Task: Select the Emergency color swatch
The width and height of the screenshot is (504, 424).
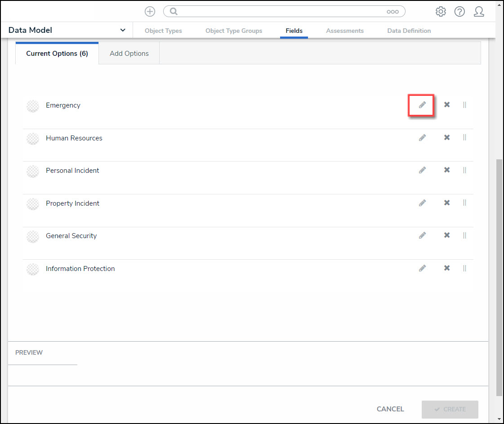Action: click(x=33, y=106)
